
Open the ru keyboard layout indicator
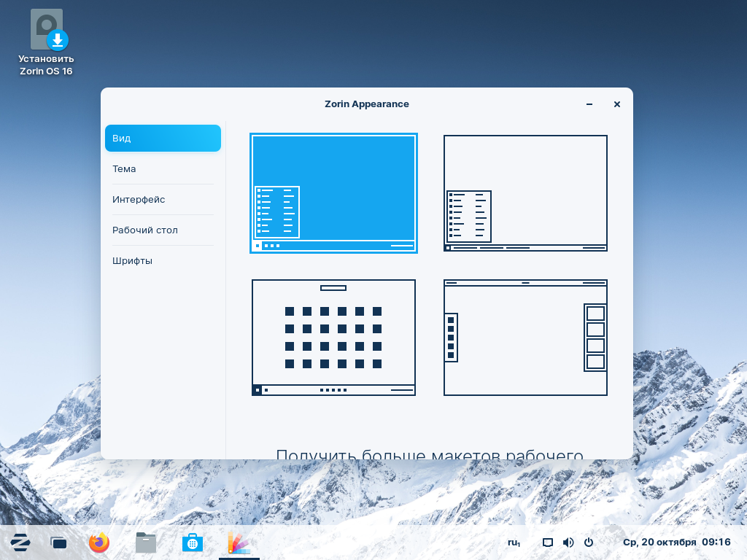click(514, 542)
